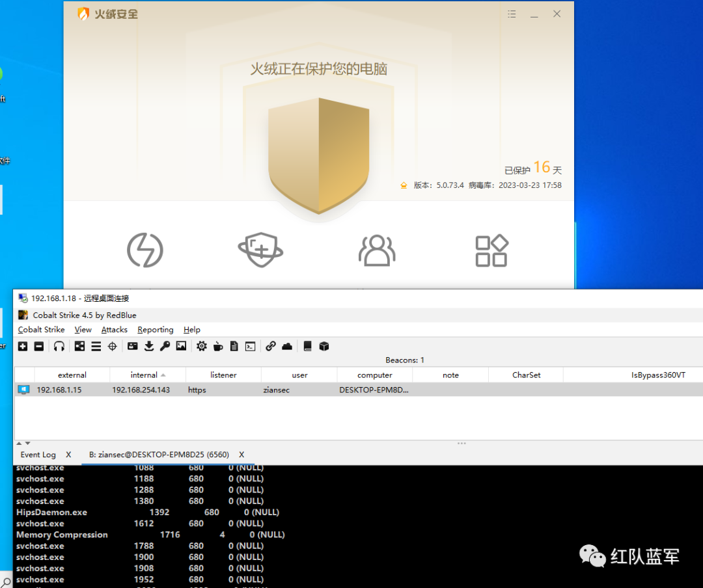Close the ziansec beacon tab

pyautogui.click(x=241, y=455)
